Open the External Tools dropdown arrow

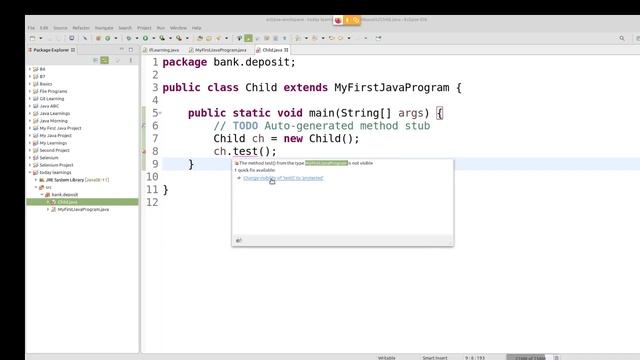click(187, 38)
